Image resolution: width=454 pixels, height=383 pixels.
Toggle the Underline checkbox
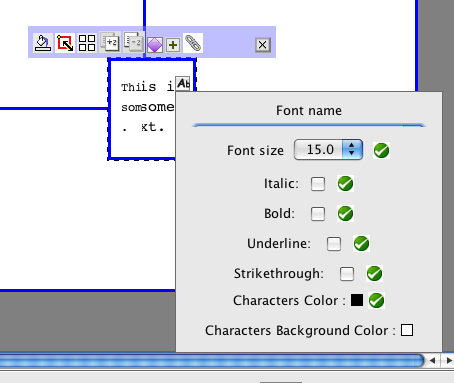[x=334, y=244]
